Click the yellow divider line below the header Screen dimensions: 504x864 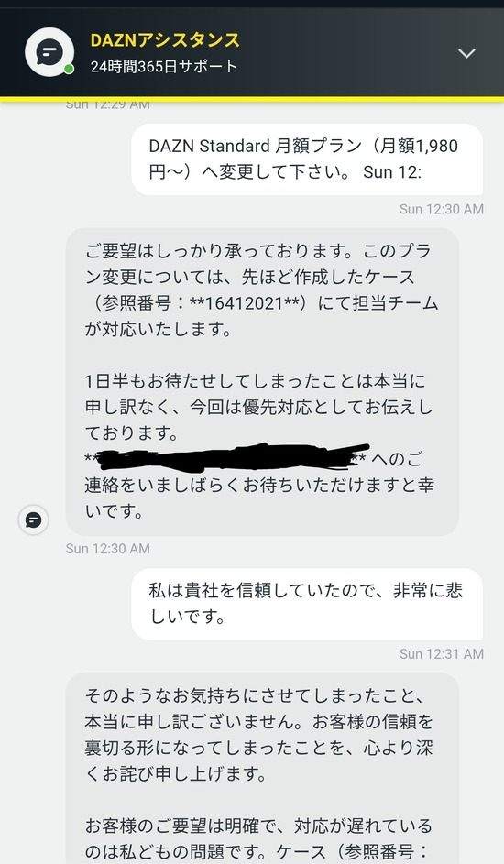(x=252, y=99)
